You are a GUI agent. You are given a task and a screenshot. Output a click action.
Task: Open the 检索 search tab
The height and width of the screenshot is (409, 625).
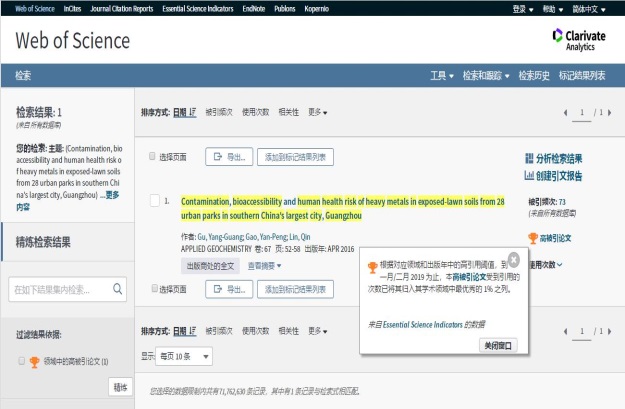(x=23, y=75)
